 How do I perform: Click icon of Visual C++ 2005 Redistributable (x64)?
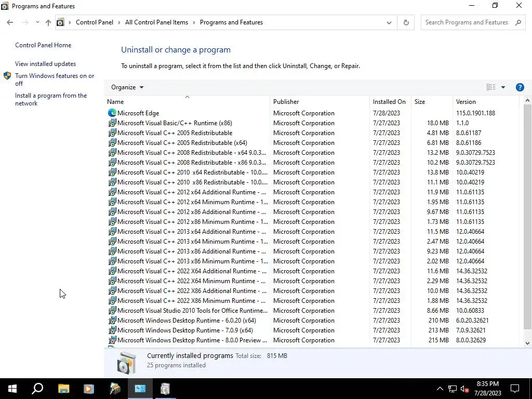coord(112,142)
